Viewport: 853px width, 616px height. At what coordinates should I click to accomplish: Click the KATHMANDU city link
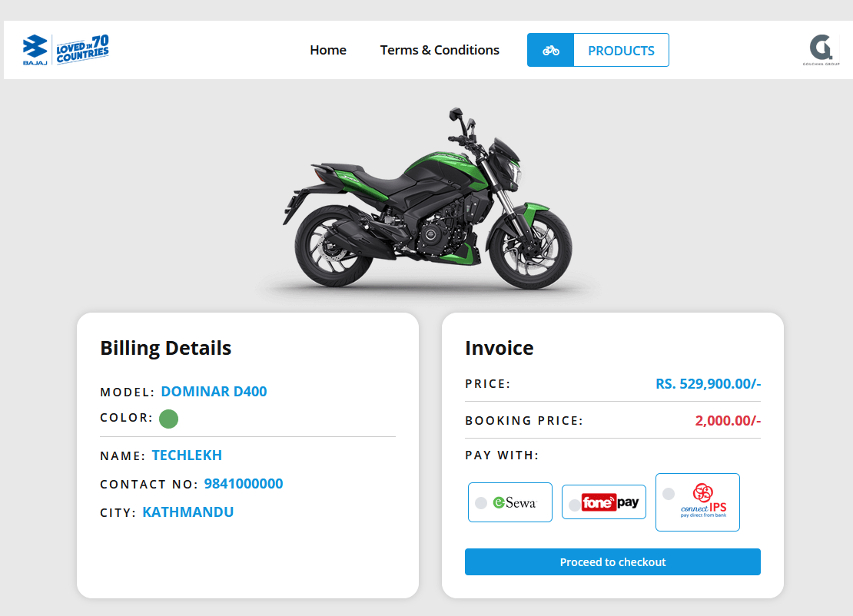point(188,512)
